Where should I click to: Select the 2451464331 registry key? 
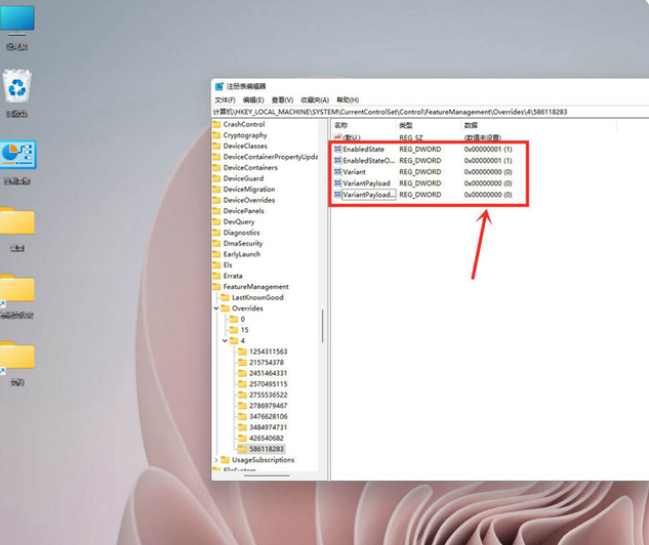coord(267,373)
